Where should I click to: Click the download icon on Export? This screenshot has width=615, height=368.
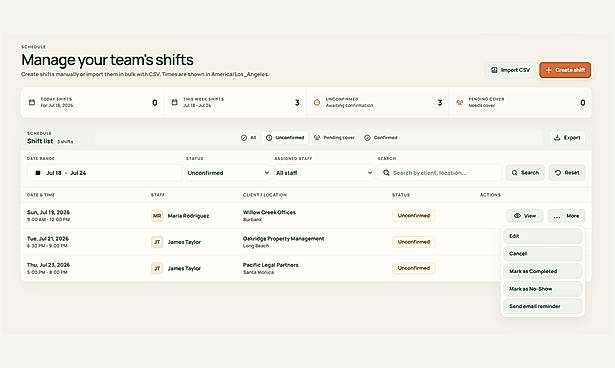(x=557, y=138)
